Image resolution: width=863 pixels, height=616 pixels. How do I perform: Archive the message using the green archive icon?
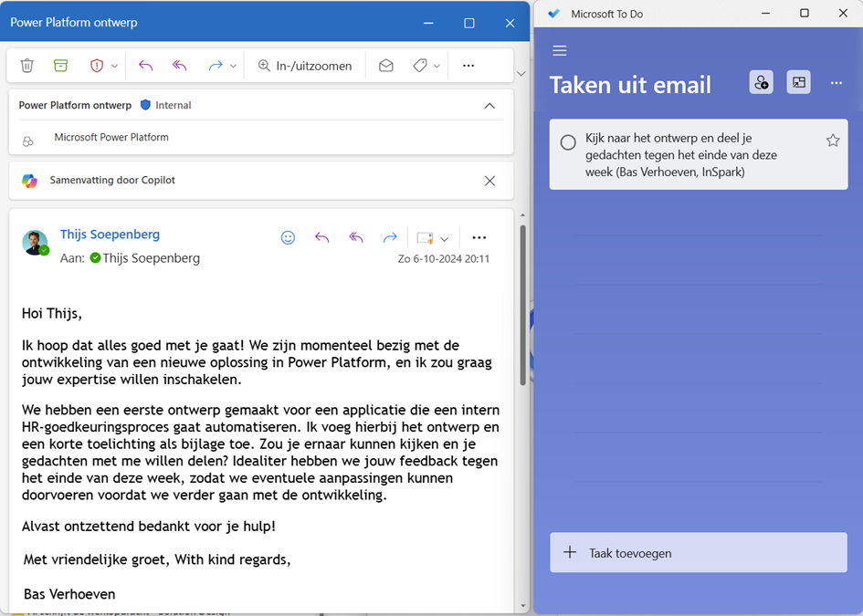point(60,66)
